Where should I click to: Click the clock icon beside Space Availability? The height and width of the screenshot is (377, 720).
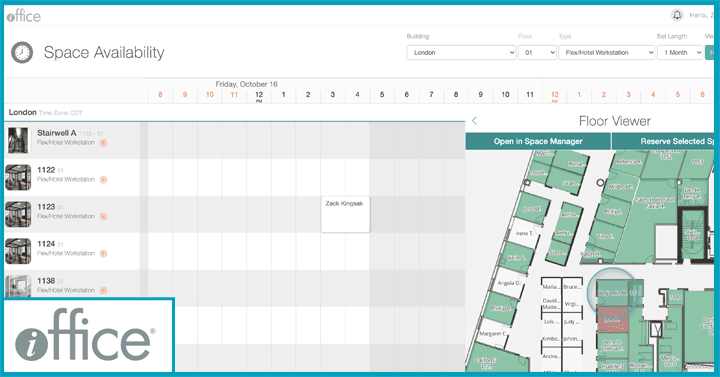[22, 52]
